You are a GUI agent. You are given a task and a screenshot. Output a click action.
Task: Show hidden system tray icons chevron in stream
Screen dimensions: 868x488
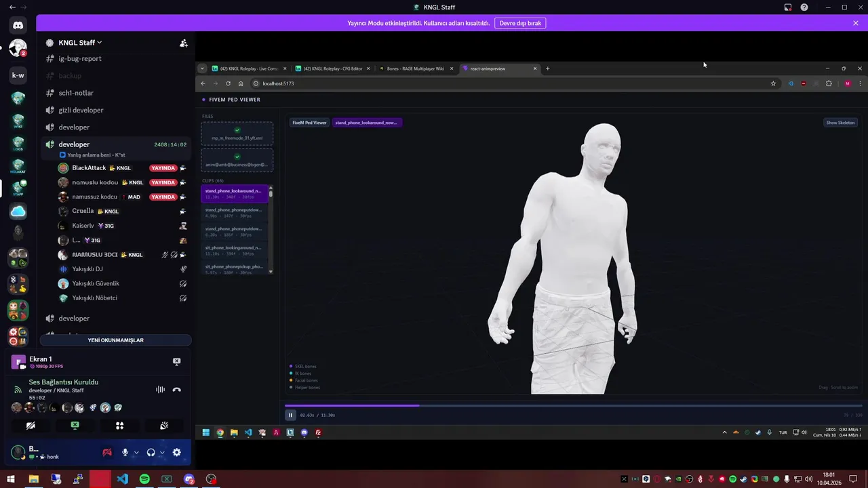[724, 432]
